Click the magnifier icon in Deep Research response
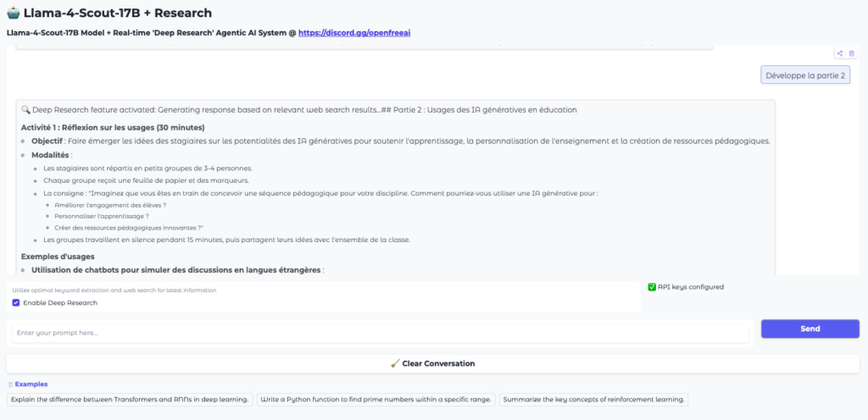868x420 pixels. click(x=25, y=110)
